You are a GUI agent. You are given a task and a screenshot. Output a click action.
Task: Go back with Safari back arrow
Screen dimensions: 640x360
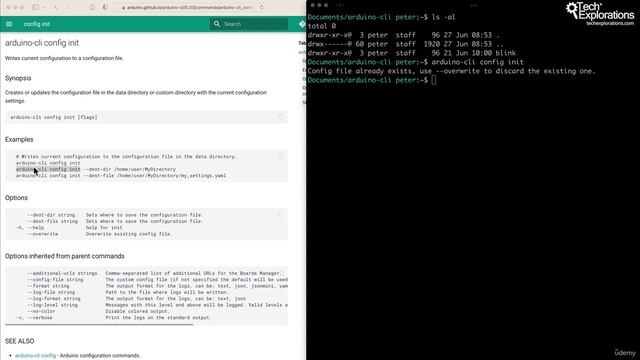56,7
